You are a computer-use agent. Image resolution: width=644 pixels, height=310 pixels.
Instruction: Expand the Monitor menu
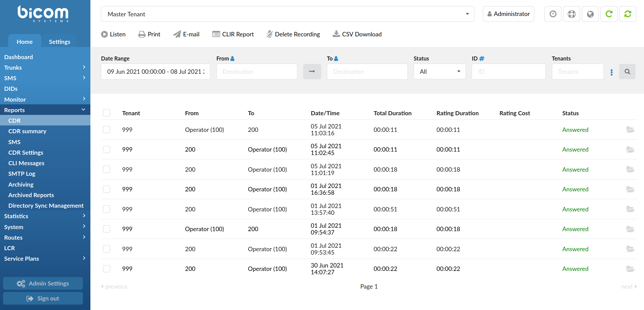[45, 99]
